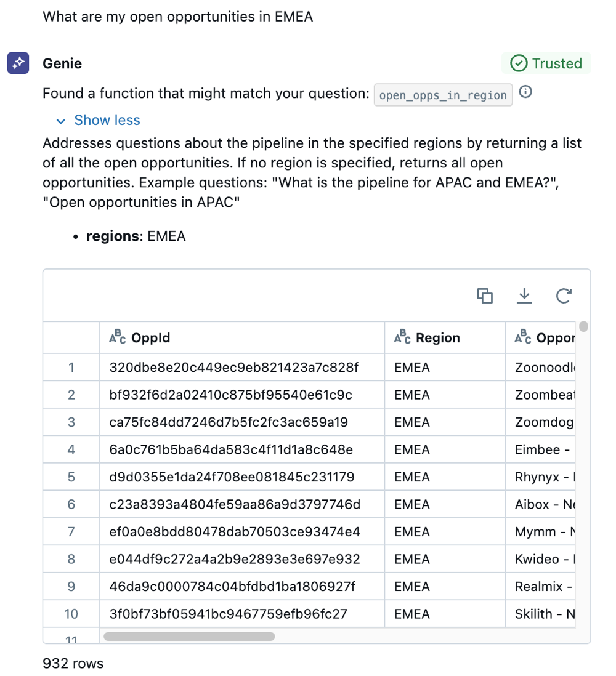Copy the results table to clipboard

tap(485, 296)
